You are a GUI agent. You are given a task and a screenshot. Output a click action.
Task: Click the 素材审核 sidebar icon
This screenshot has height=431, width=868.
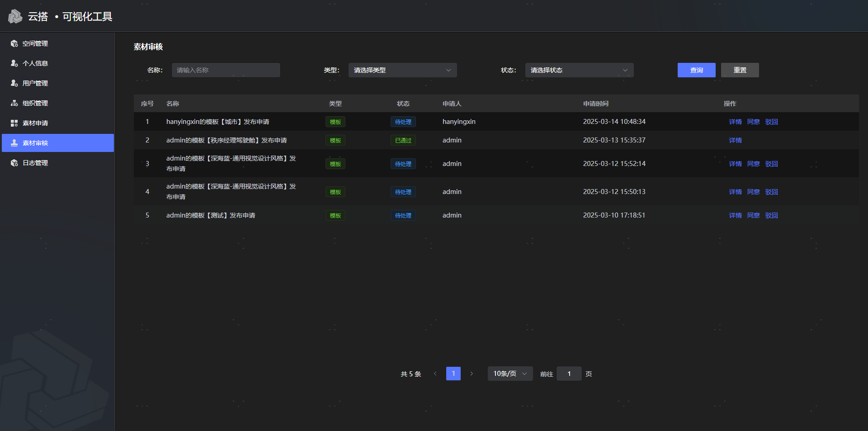14,143
